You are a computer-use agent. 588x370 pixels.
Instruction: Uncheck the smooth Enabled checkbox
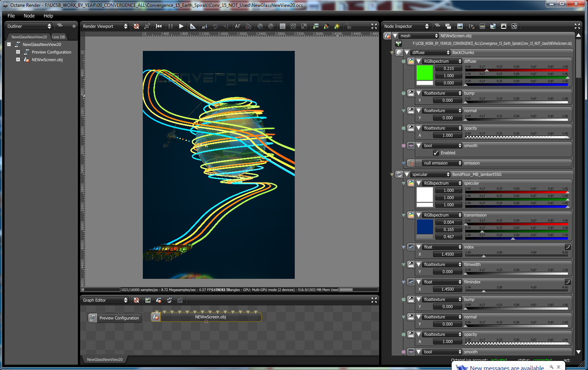pos(436,153)
